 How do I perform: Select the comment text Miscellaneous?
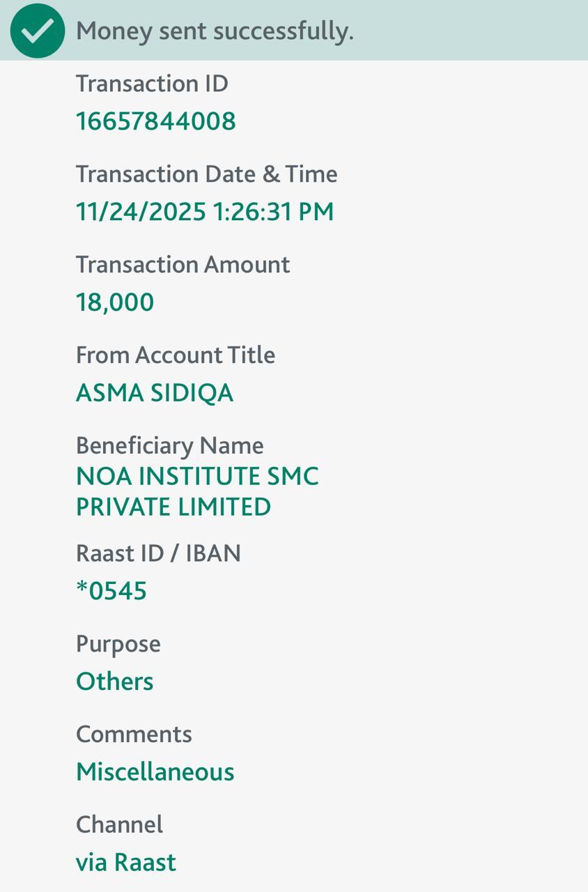pyautogui.click(x=155, y=772)
